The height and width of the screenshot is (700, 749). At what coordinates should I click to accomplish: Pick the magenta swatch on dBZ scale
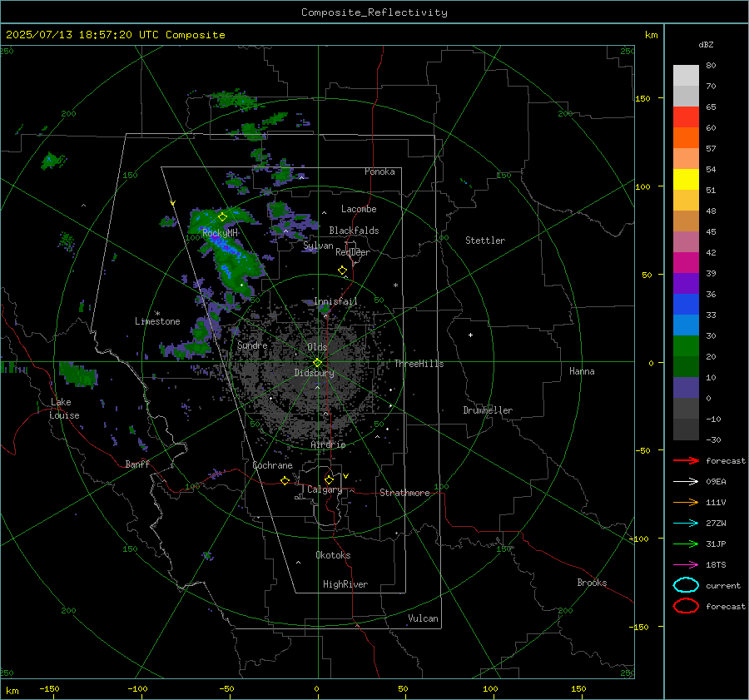pyautogui.click(x=686, y=263)
